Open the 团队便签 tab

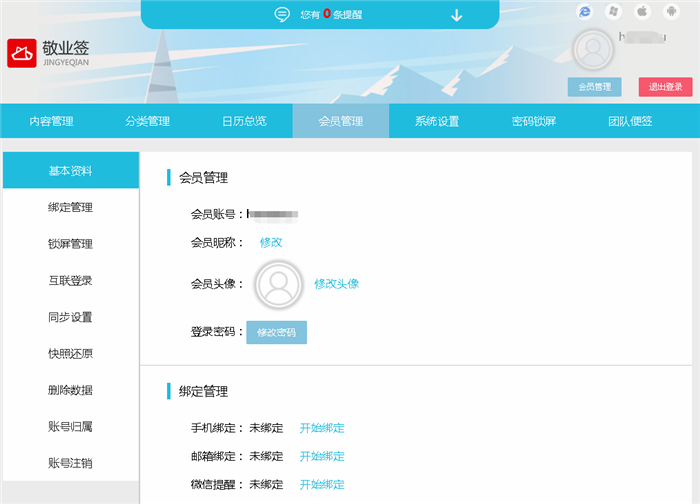tap(630, 121)
